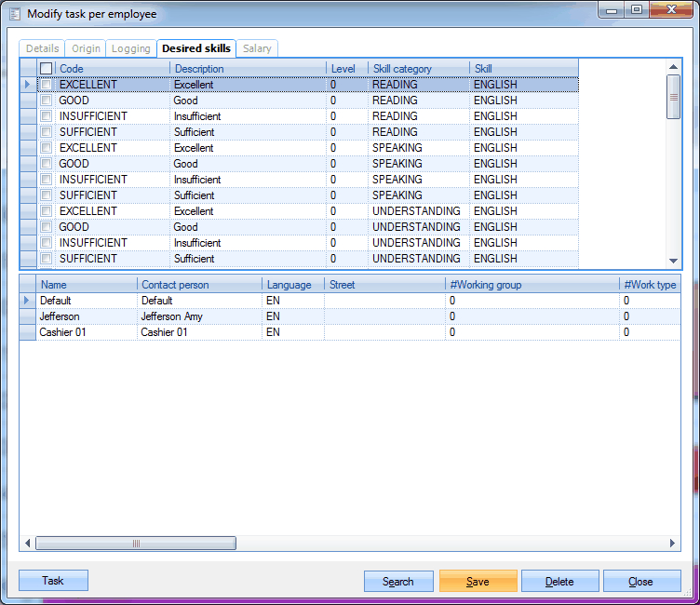Sort by Language column header
The image size is (700, 605).
pyautogui.click(x=293, y=285)
